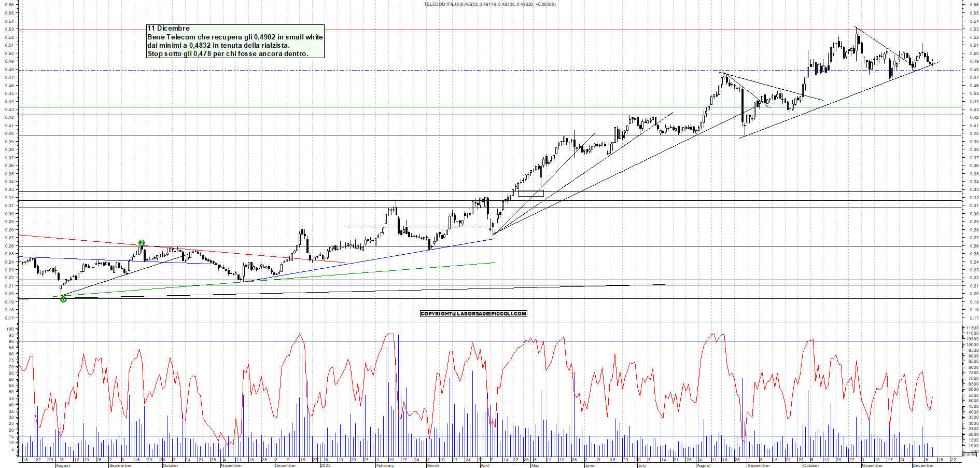
Task: Click the July label on the time axis
Action: coord(642,465)
